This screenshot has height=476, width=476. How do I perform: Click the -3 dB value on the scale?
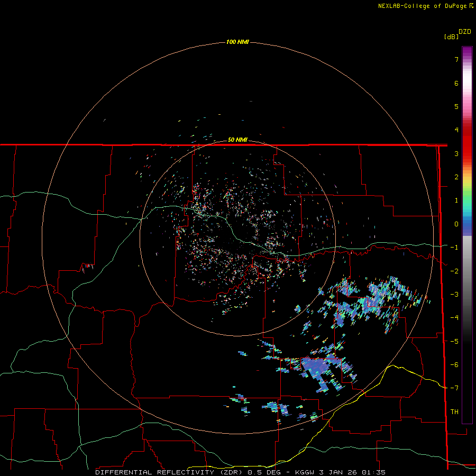pyautogui.click(x=454, y=295)
